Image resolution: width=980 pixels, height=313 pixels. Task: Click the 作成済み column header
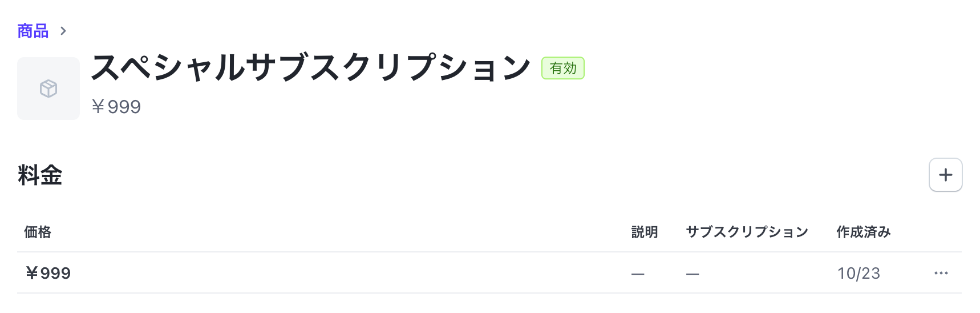pos(863,232)
